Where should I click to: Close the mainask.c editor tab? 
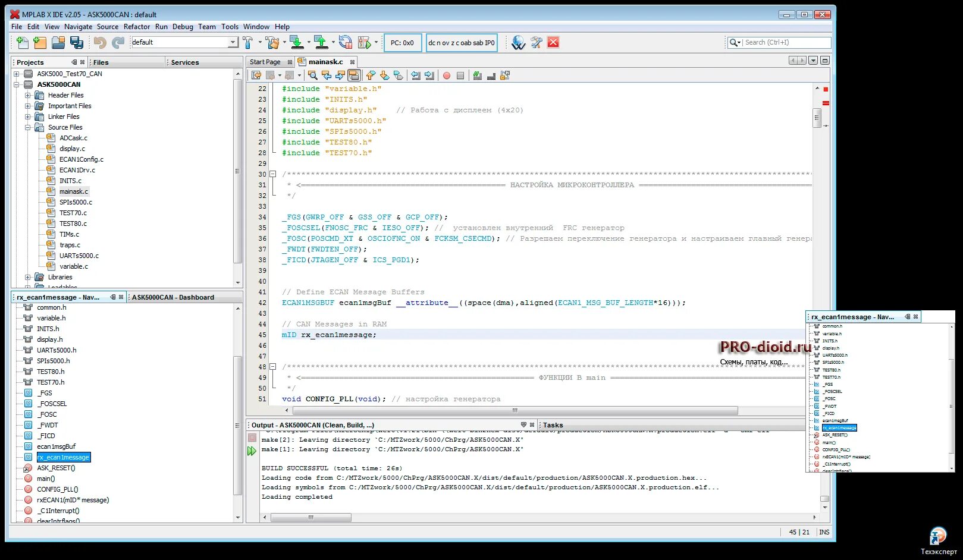[352, 62]
